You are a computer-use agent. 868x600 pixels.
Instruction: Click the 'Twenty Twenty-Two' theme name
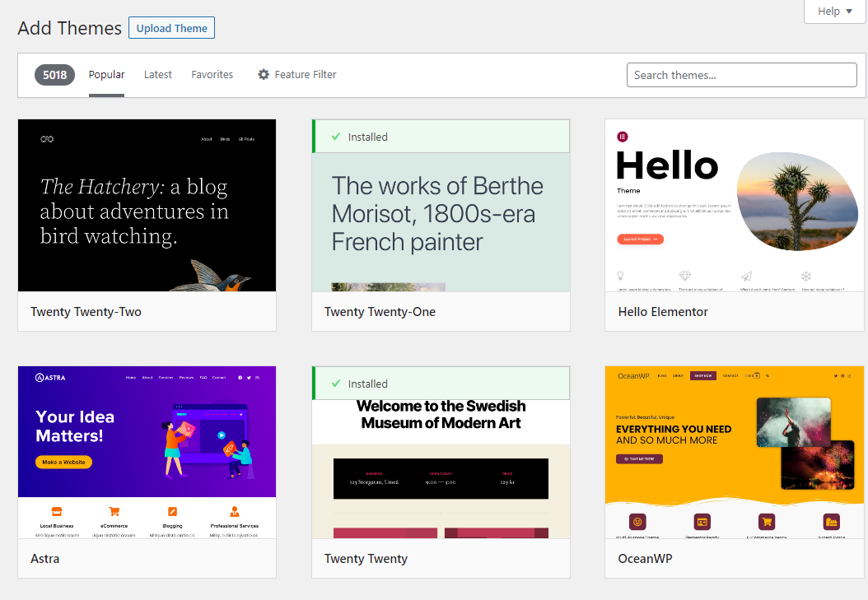(86, 312)
